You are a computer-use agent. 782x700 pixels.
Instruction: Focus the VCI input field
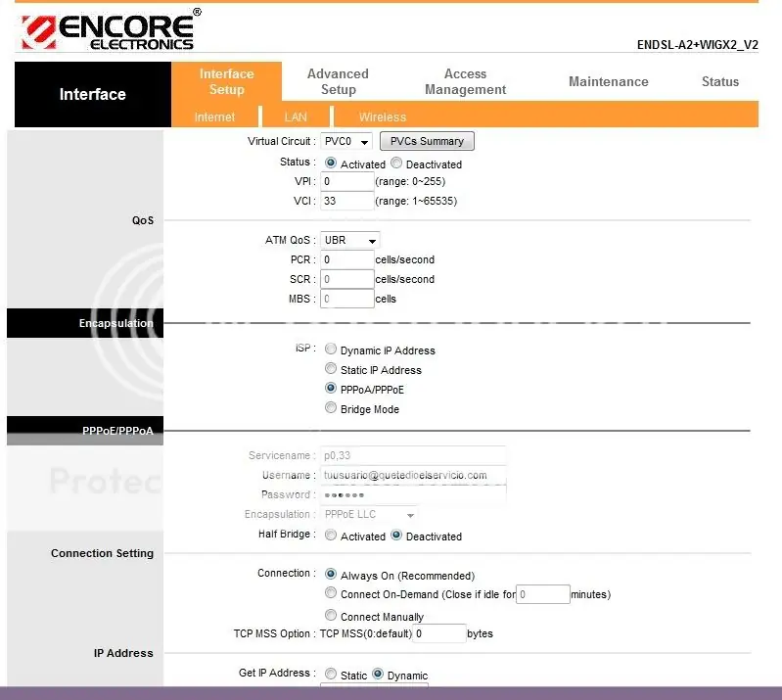click(x=347, y=201)
